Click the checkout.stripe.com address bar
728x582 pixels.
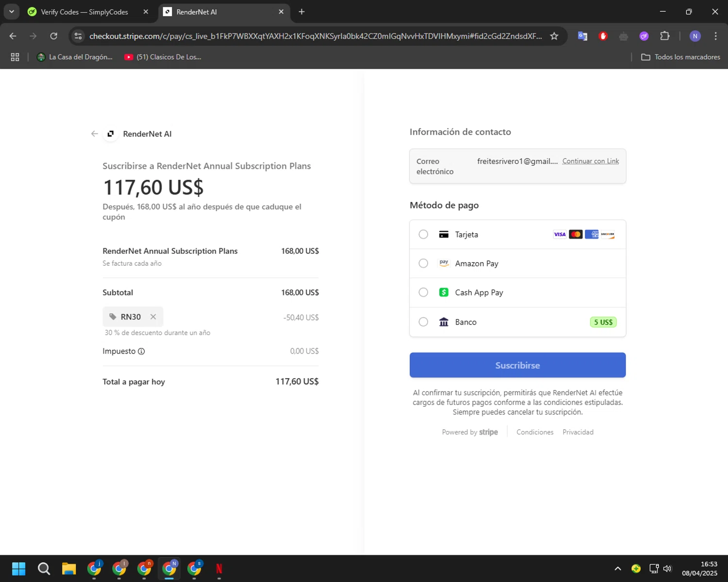tap(315, 36)
